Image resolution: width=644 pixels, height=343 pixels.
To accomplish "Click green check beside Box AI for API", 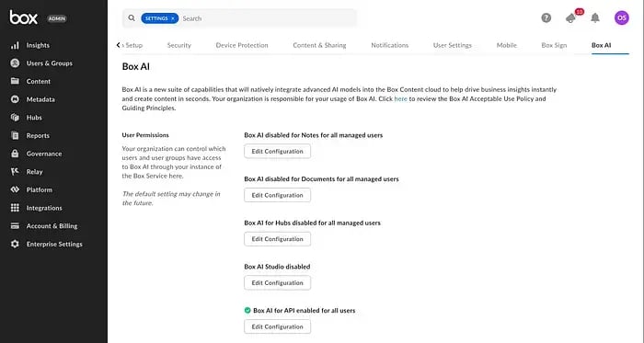I will point(247,311).
